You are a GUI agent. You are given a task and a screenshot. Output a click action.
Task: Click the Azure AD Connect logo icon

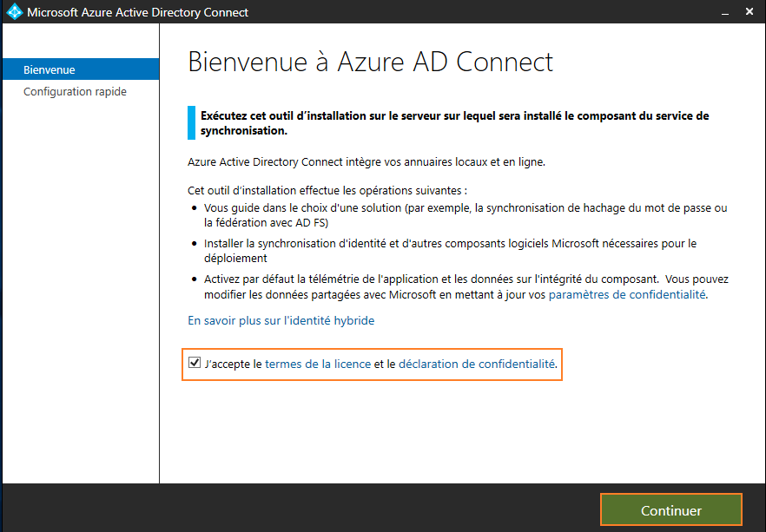coord(15,11)
